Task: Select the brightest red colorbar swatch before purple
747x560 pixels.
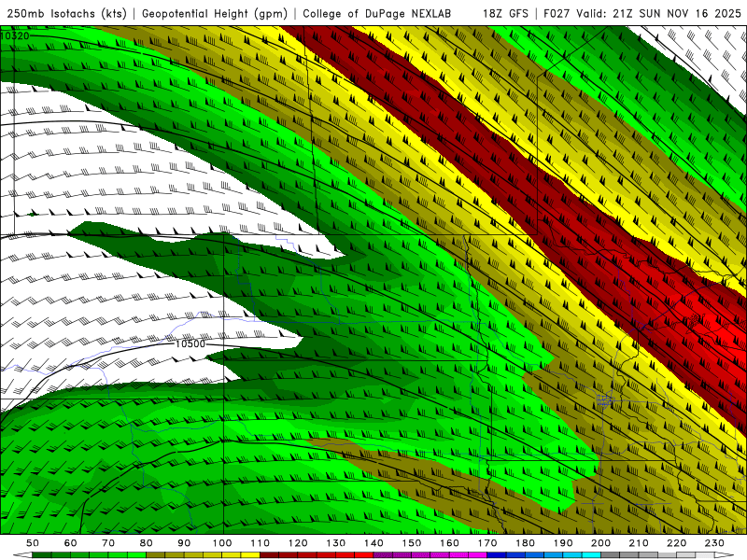Action: (364, 555)
